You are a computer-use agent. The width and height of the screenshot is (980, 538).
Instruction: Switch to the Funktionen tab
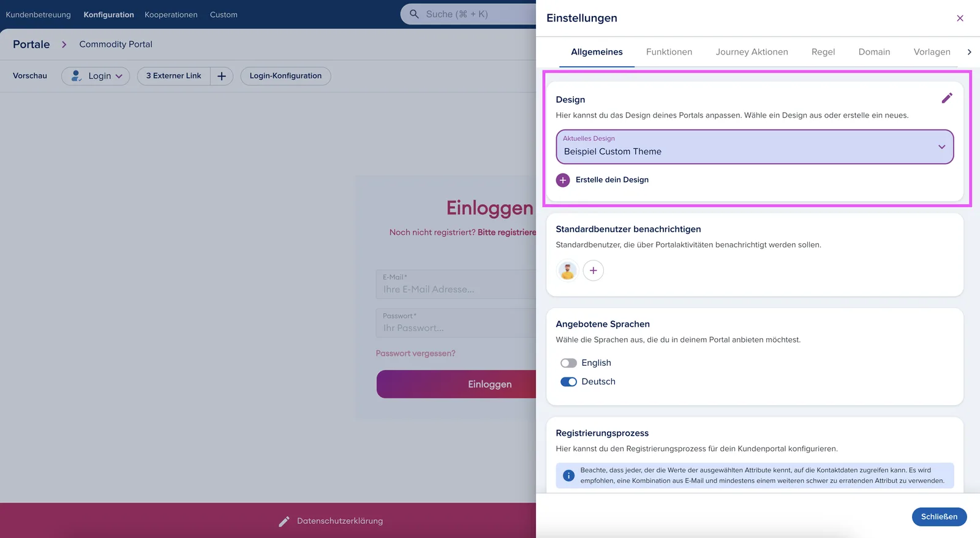point(669,52)
